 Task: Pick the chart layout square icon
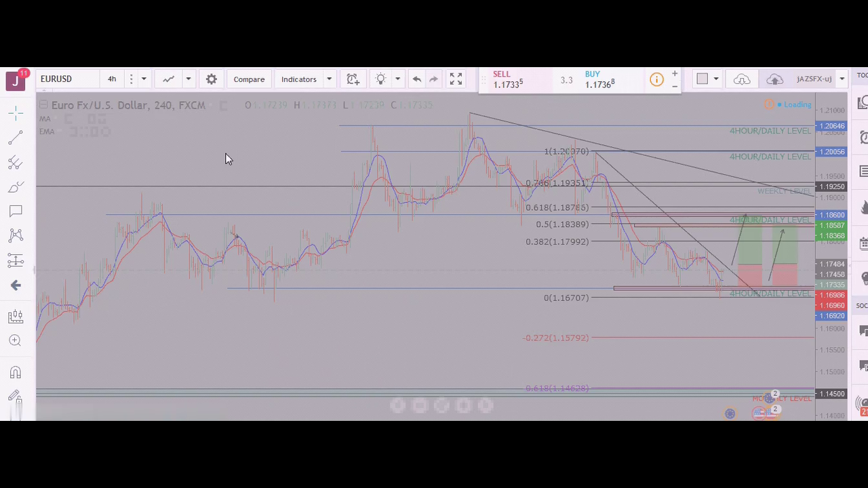pos(703,79)
